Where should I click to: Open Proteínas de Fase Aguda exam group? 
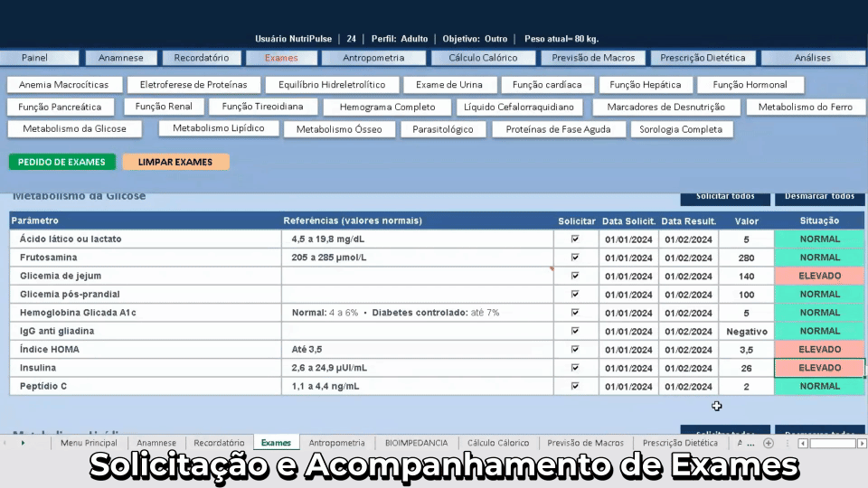point(558,129)
